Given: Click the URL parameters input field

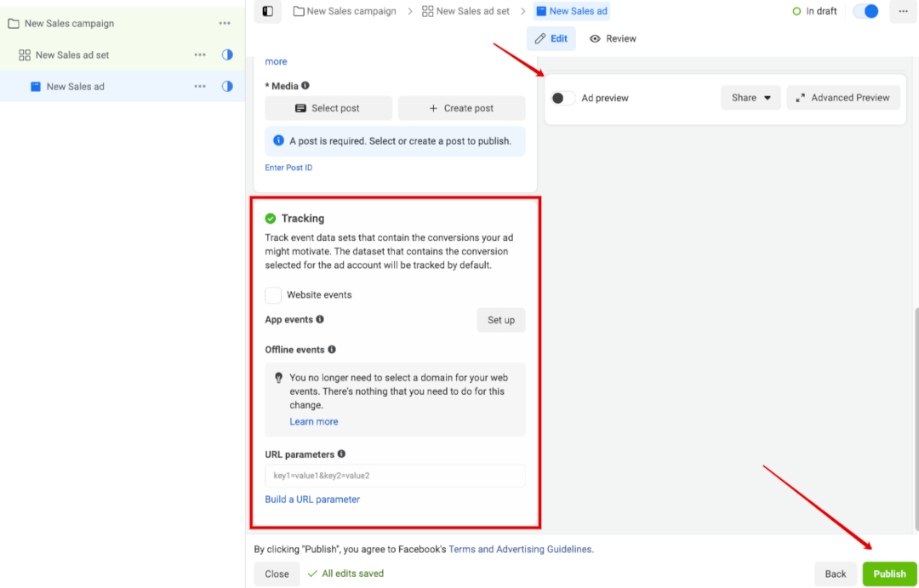Looking at the screenshot, I should click(395, 476).
